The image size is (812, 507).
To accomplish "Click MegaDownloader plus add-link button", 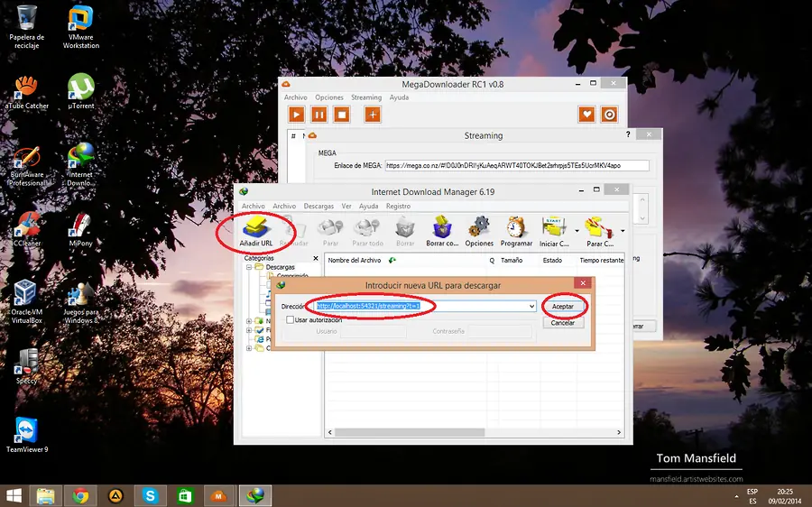I will (373, 115).
